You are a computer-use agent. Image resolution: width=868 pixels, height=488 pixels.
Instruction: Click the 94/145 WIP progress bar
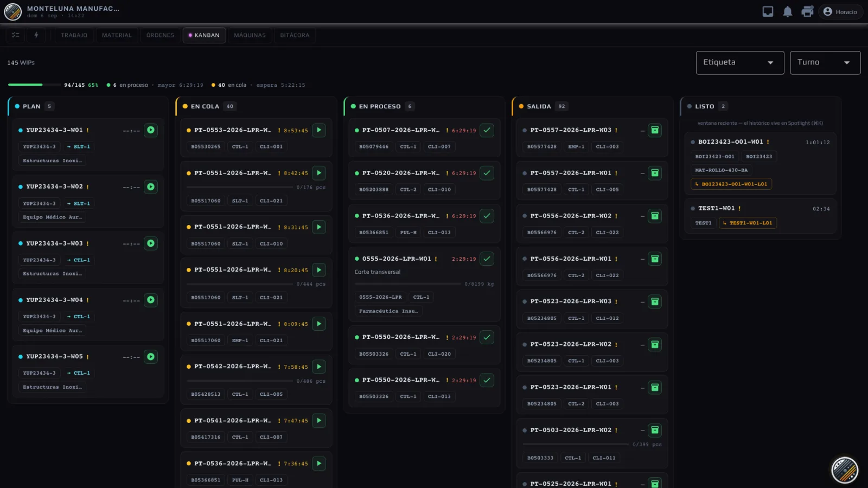coord(34,85)
